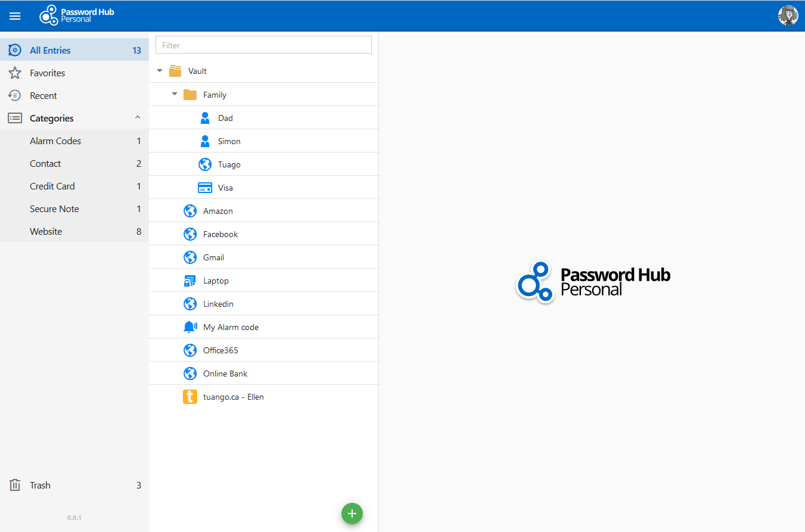This screenshot has width=805, height=532.
Task: Click the globe icon beside Office365
Action: tap(190, 350)
